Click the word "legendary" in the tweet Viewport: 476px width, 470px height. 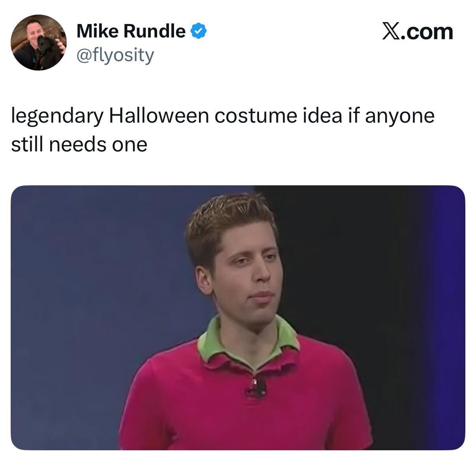click(57, 117)
